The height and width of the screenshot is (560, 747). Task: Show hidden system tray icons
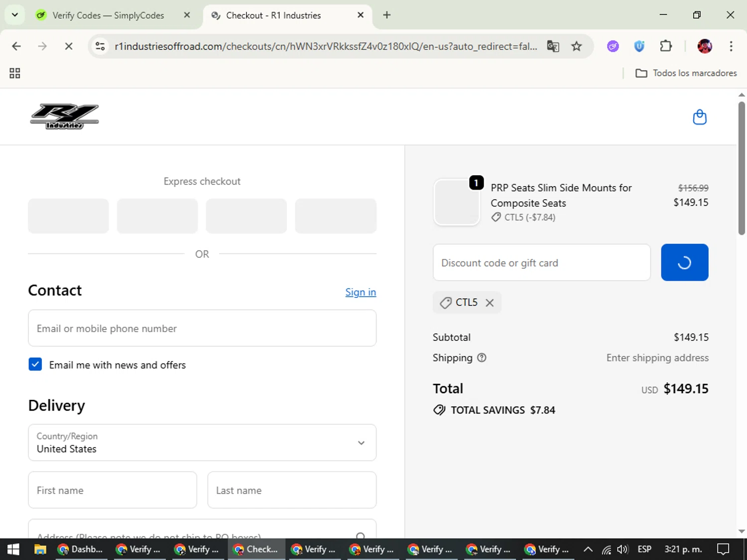click(x=588, y=549)
